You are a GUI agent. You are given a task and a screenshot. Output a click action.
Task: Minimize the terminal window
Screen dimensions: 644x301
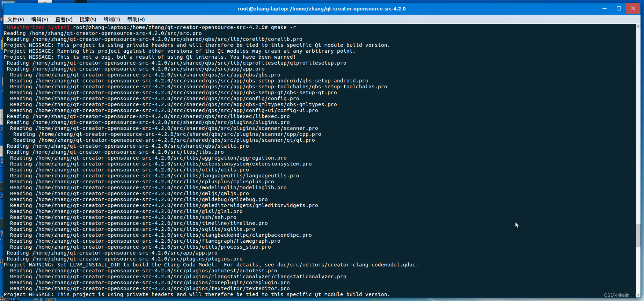click(x=605, y=8)
